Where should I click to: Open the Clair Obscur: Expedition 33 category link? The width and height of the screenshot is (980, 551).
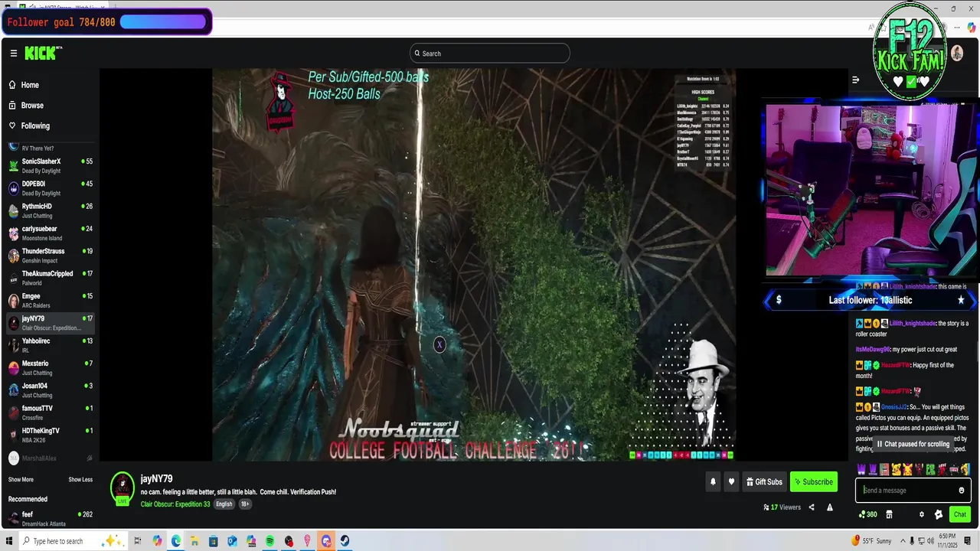pyautogui.click(x=175, y=504)
